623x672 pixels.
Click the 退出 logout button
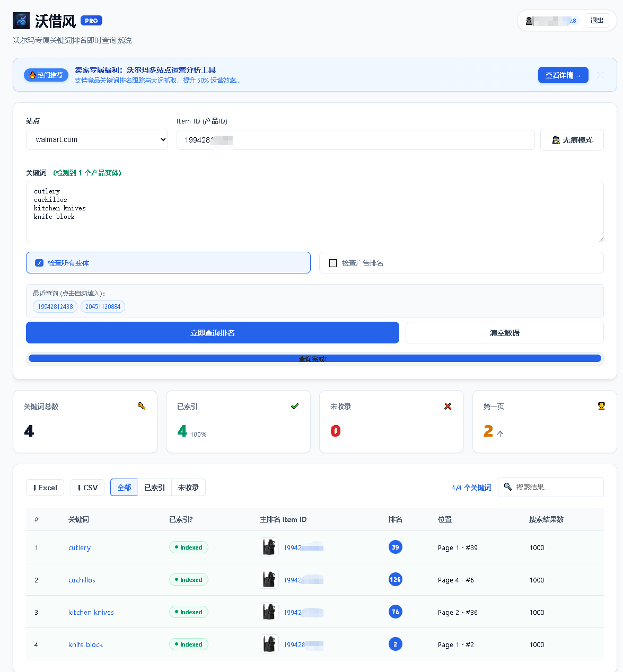tap(597, 21)
